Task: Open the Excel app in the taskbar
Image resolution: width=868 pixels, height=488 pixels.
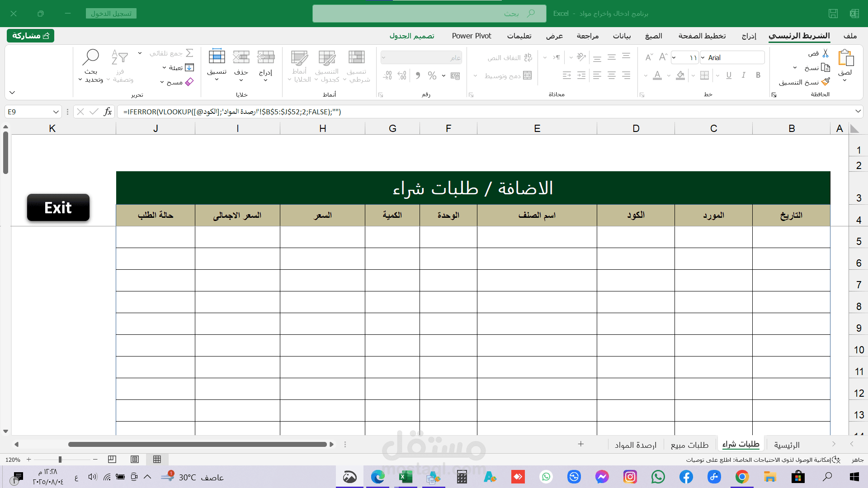Action: coord(406,477)
